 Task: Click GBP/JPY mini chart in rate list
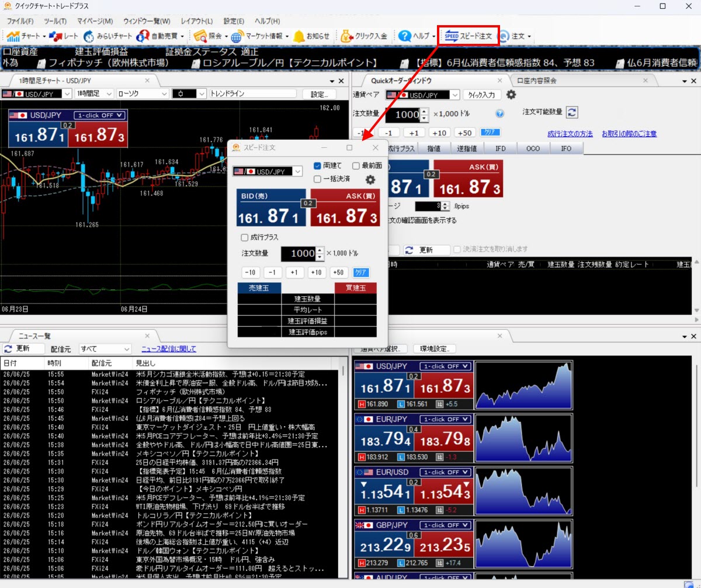tap(523, 544)
